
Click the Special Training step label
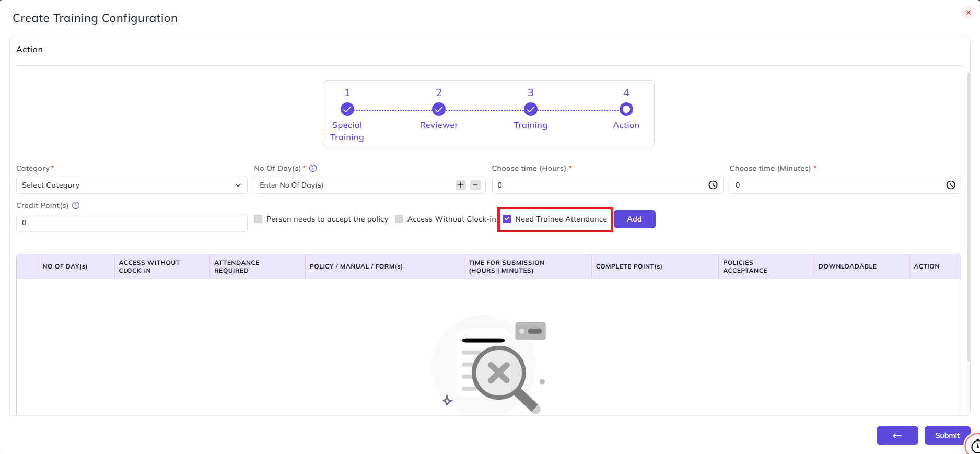point(347,131)
